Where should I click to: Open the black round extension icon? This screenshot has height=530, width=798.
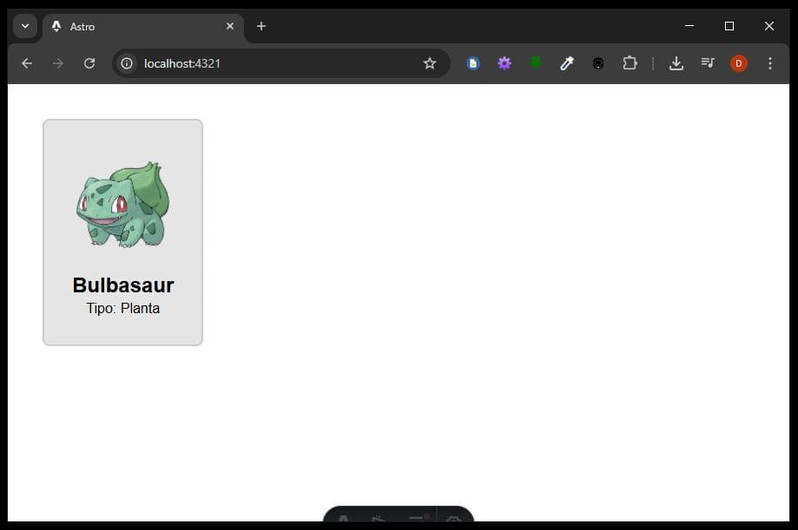coord(598,63)
